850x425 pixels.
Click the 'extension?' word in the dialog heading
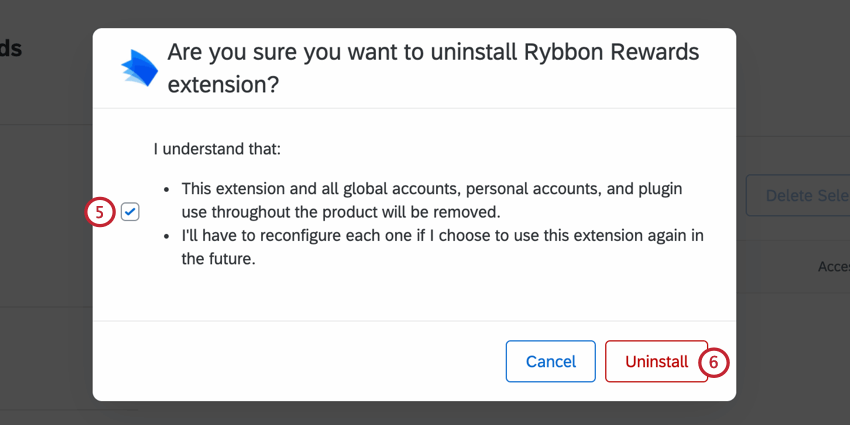click(223, 85)
